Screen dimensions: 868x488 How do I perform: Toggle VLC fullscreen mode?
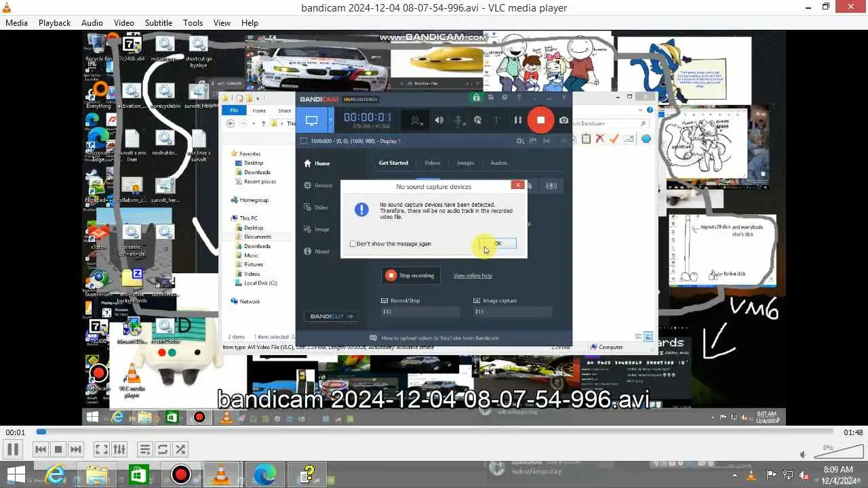(x=101, y=449)
